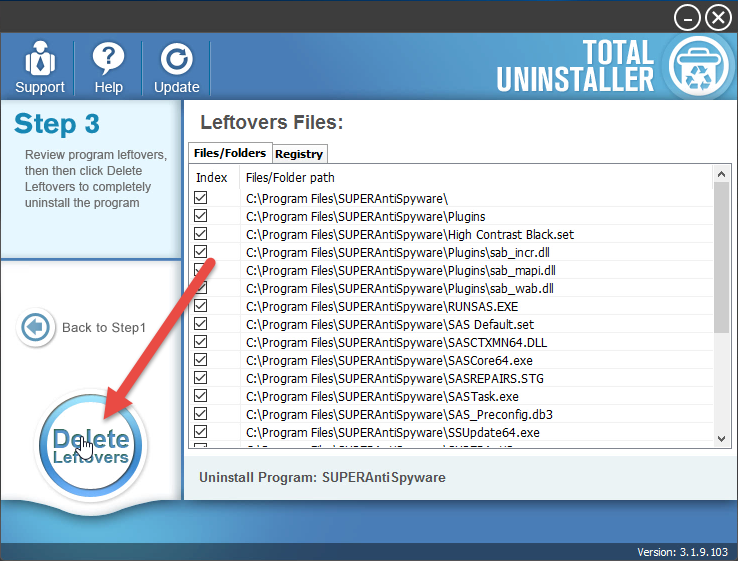
Task: Uncheck the SASCore64.exe checkbox
Action: [201, 360]
